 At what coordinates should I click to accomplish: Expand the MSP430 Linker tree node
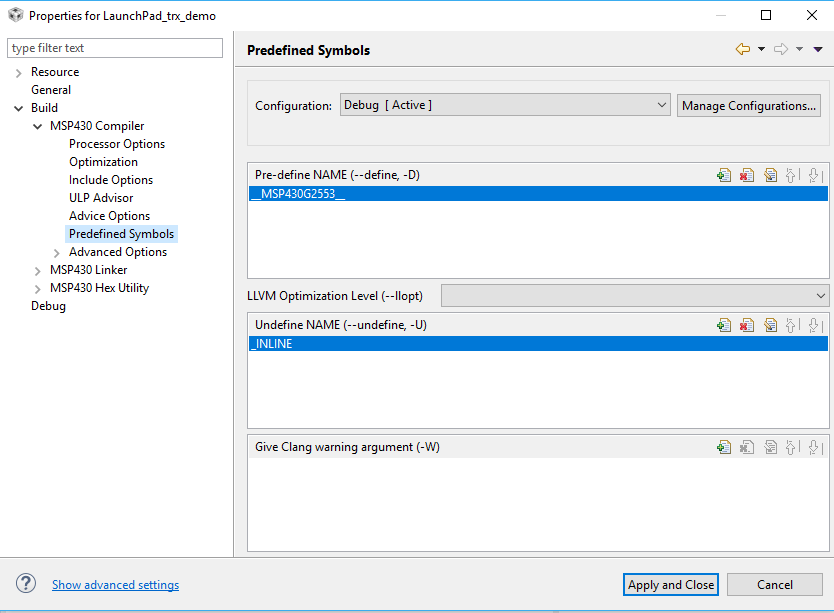(x=37, y=271)
